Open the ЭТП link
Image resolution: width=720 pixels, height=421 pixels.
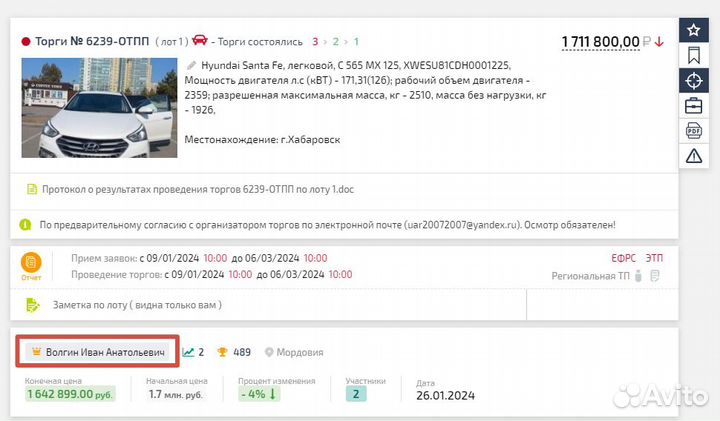(x=654, y=258)
